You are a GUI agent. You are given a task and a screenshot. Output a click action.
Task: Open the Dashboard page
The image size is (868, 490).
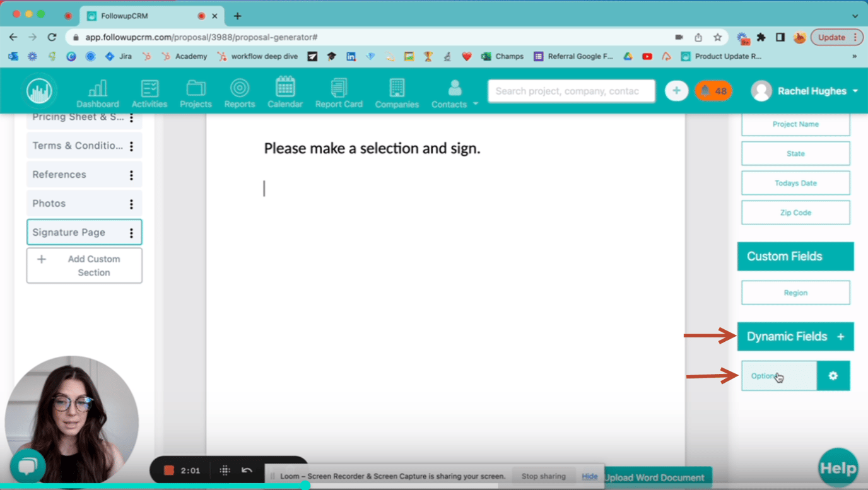click(x=97, y=93)
